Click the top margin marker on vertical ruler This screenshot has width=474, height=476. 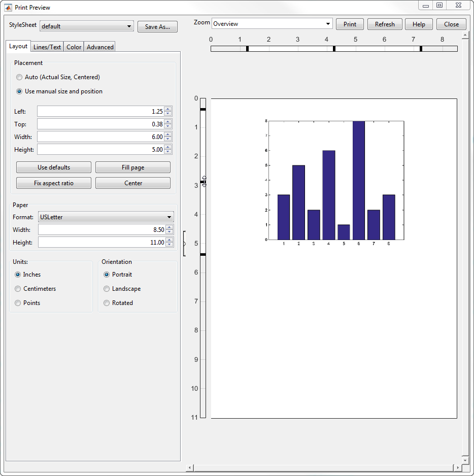(x=203, y=109)
